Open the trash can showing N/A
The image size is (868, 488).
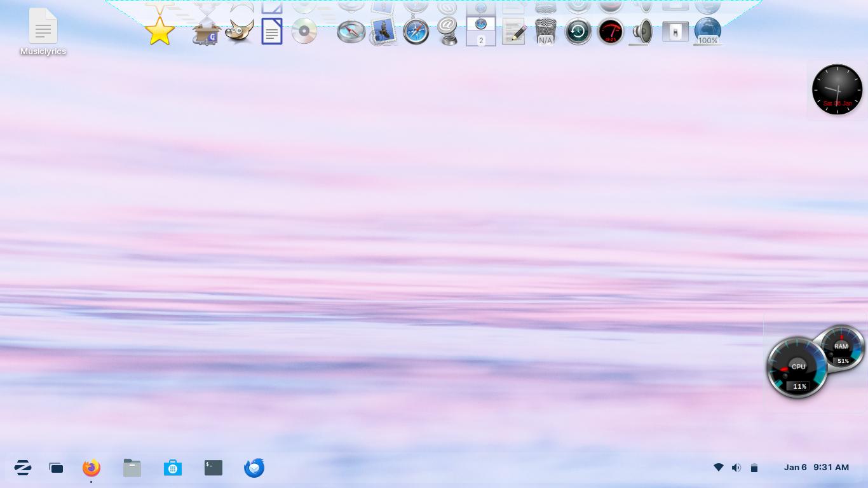click(x=545, y=31)
